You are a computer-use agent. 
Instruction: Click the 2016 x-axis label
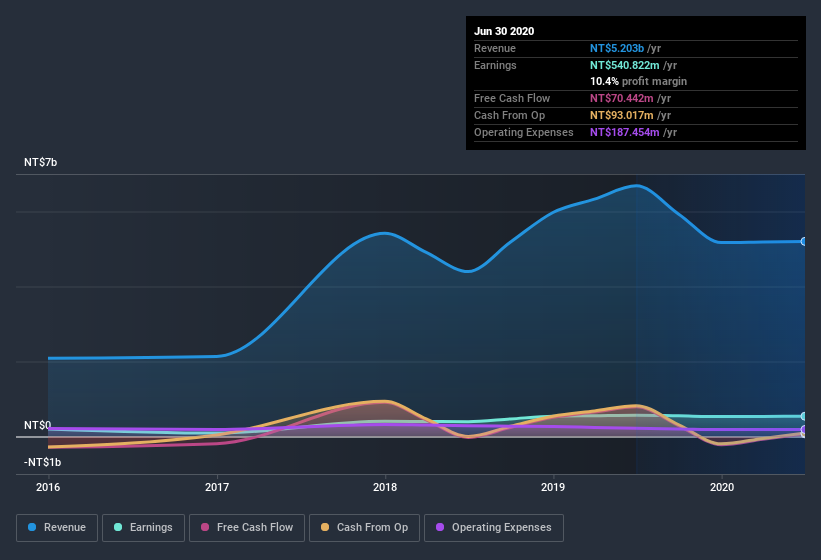pyautogui.click(x=48, y=487)
